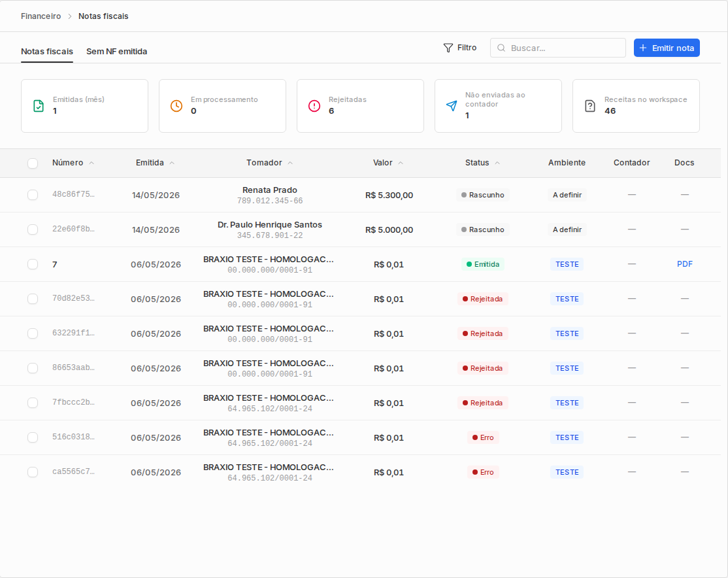Click the Emitir nota button
728x578 pixels.
click(667, 48)
